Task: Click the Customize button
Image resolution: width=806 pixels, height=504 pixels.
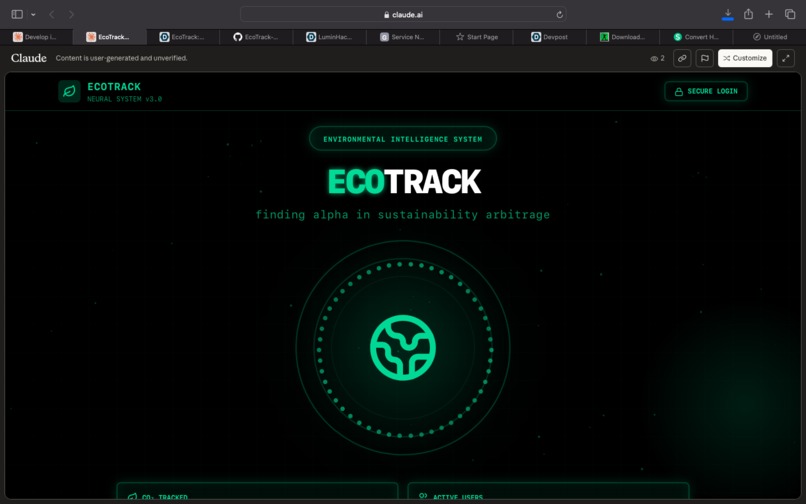Action: 745,58
